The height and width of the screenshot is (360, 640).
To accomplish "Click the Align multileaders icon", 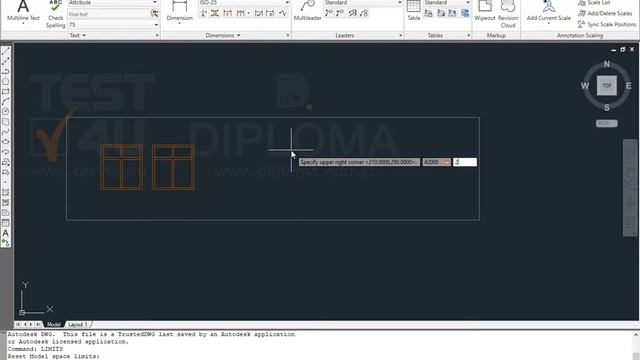I will (x=353, y=13).
